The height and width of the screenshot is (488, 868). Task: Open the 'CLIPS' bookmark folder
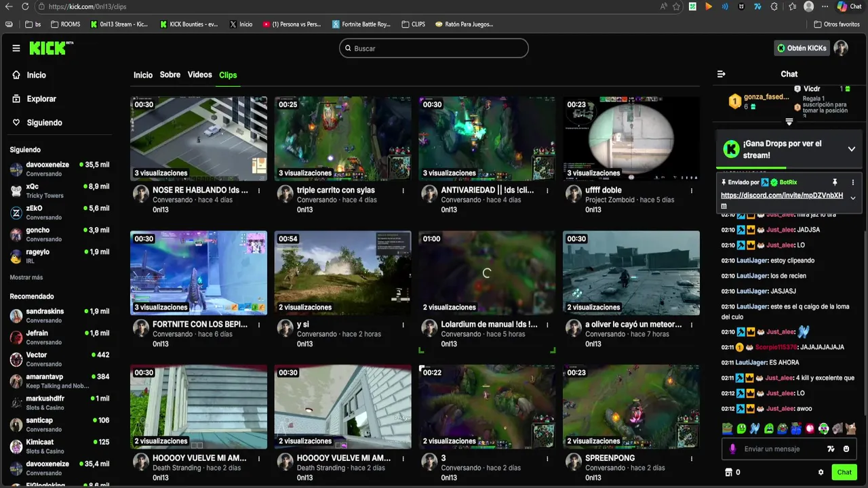pyautogui.click(x=413, y=24)
